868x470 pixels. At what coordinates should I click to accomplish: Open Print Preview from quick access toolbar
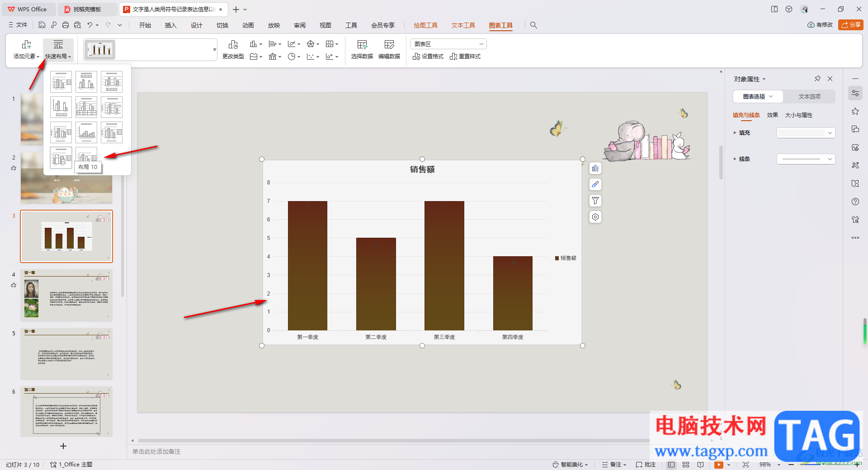(x=77, y=25)
